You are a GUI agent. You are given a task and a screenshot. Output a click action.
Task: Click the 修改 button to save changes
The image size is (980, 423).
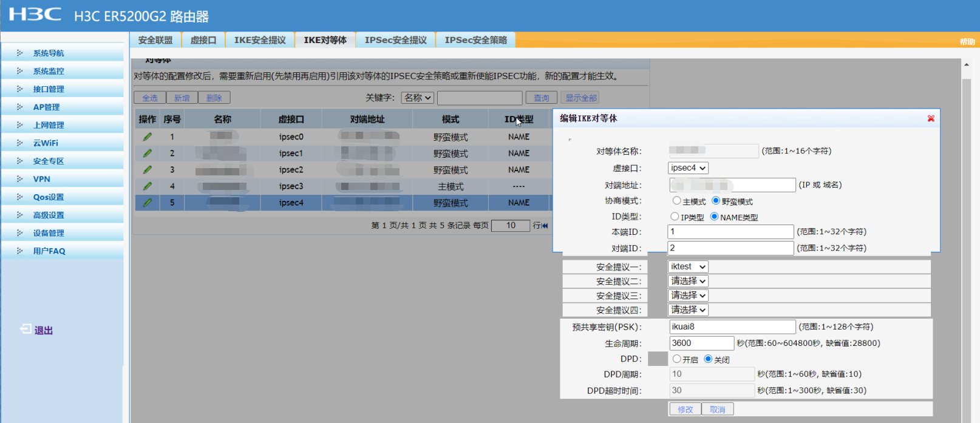click(x=686, y=410)
